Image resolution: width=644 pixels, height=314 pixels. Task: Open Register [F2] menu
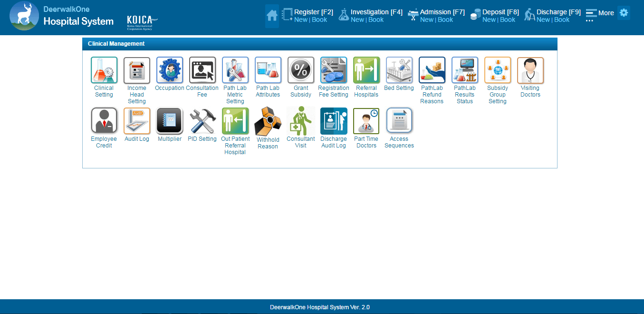coord(314,12)
